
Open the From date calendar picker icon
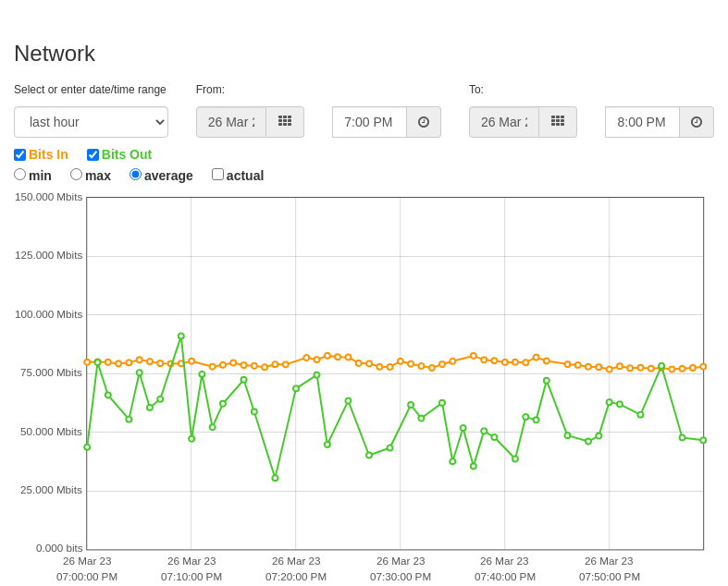(x=285, y=122)
